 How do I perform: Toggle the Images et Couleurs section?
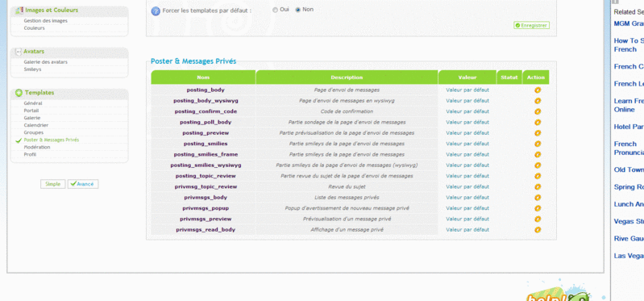(x=19, y=10)
